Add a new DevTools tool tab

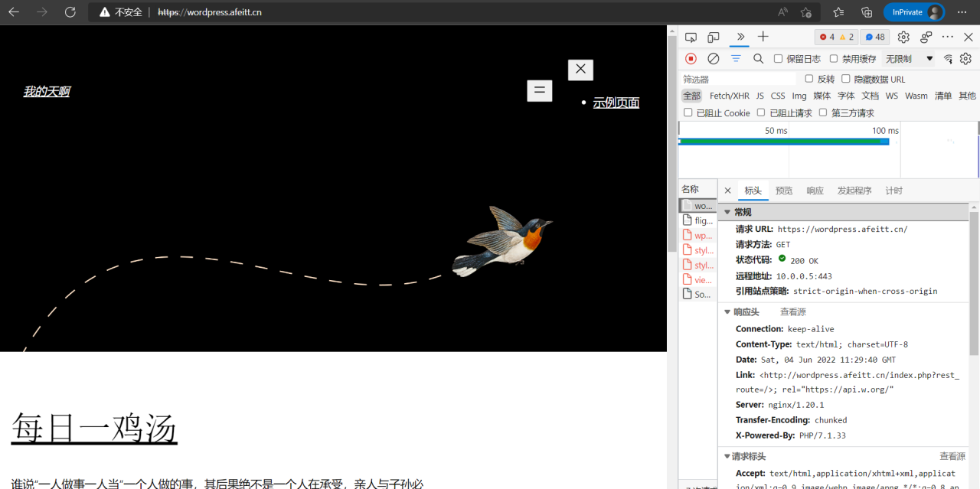click(763, 37)
